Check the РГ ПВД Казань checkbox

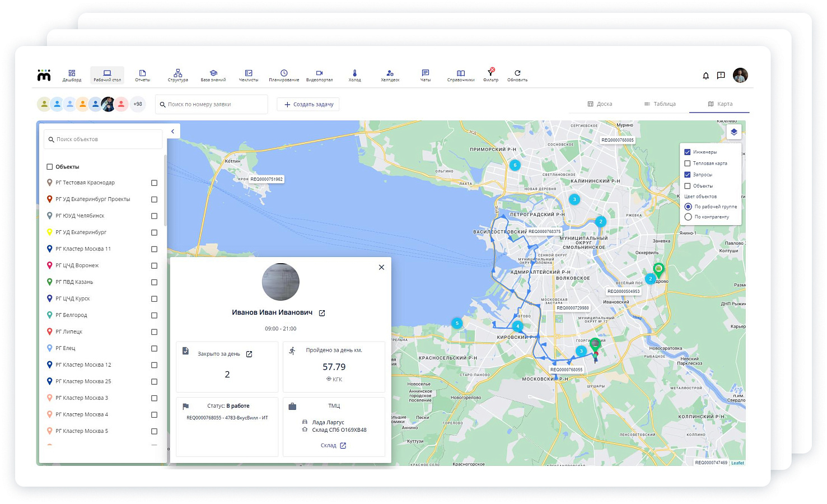pyautogui.click(x=154, y=282)
